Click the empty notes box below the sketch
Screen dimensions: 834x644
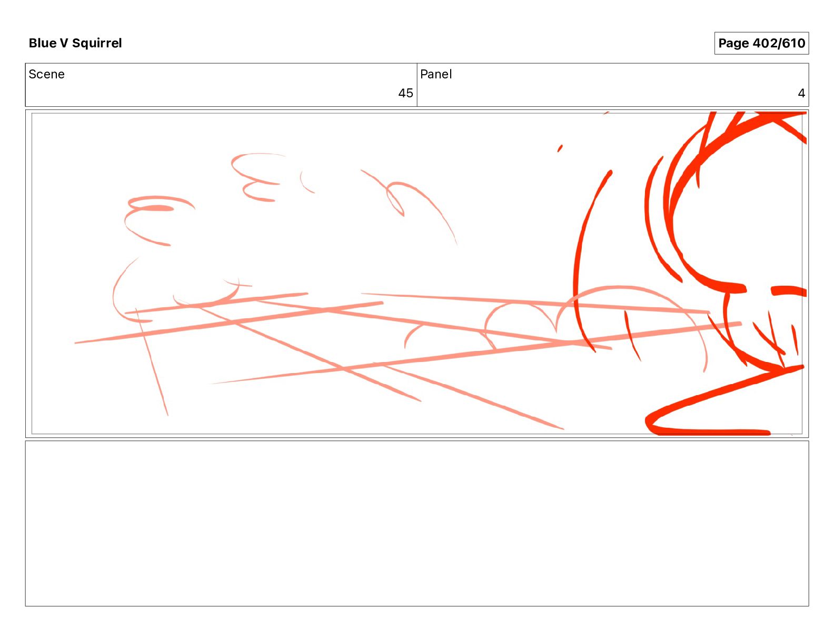click(x=417, y=524)
